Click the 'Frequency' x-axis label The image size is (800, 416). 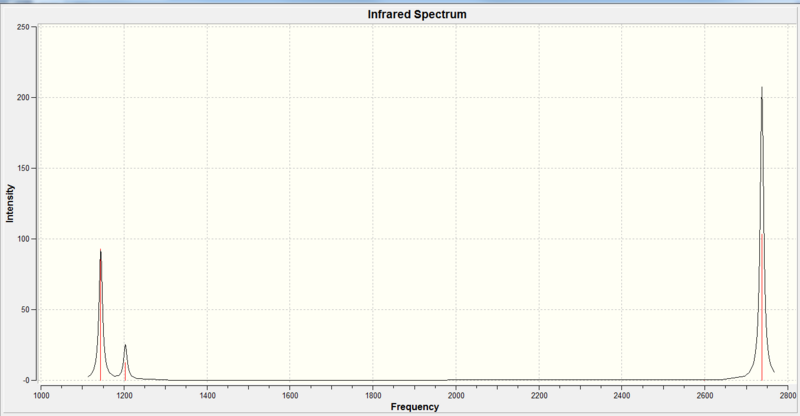tap(415, 407)
